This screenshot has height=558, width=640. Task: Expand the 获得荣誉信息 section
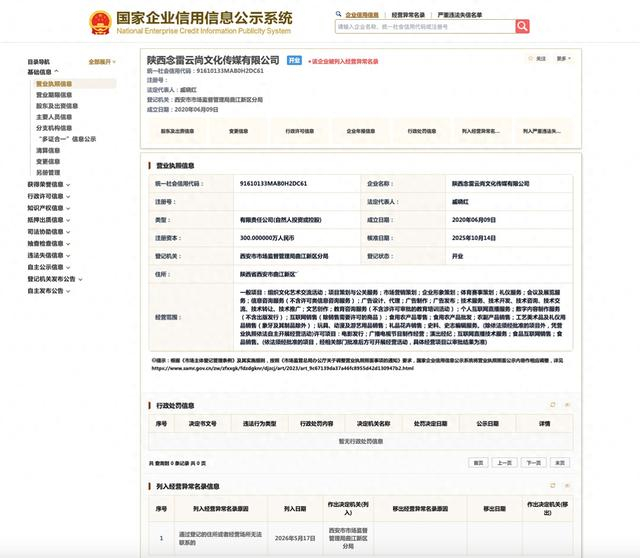[x=49, y=185]
